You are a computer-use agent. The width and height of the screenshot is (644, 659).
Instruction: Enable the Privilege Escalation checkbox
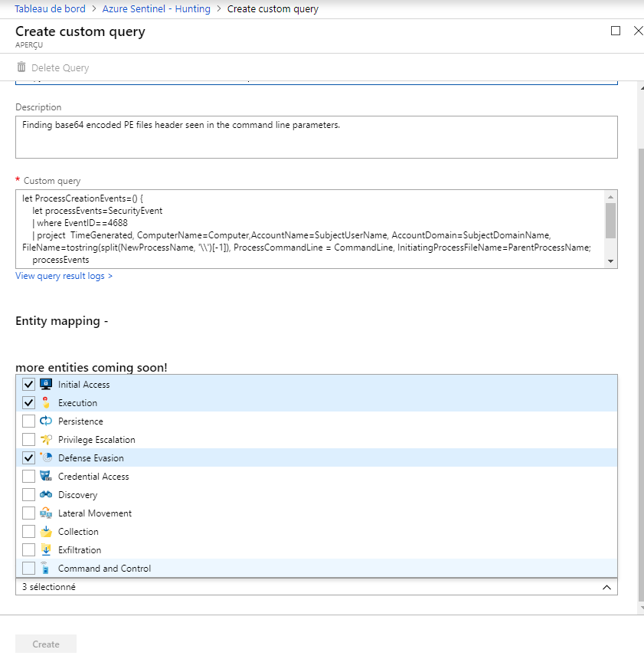coord(28,439)
